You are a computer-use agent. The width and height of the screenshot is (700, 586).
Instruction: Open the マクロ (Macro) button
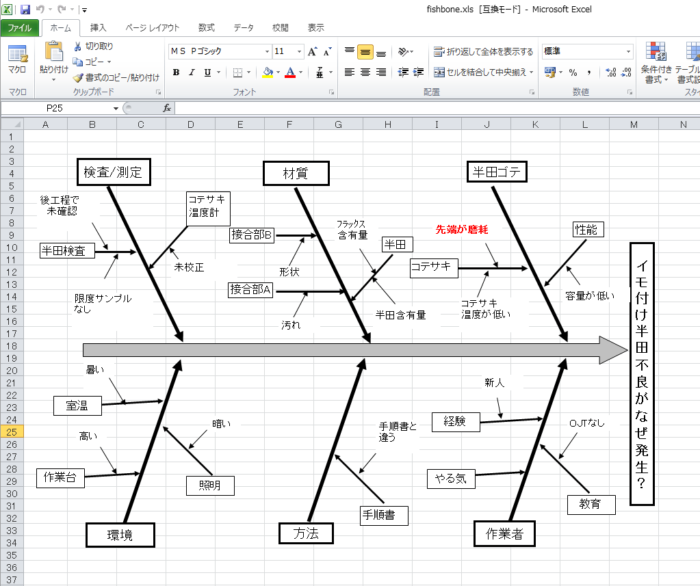17,59
